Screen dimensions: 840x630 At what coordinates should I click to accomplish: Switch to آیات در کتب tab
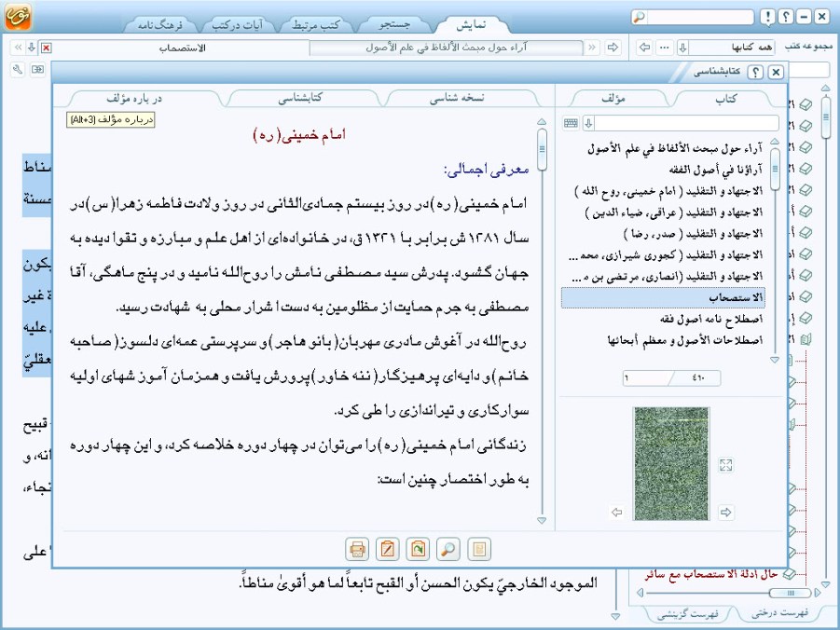[238, 24]
